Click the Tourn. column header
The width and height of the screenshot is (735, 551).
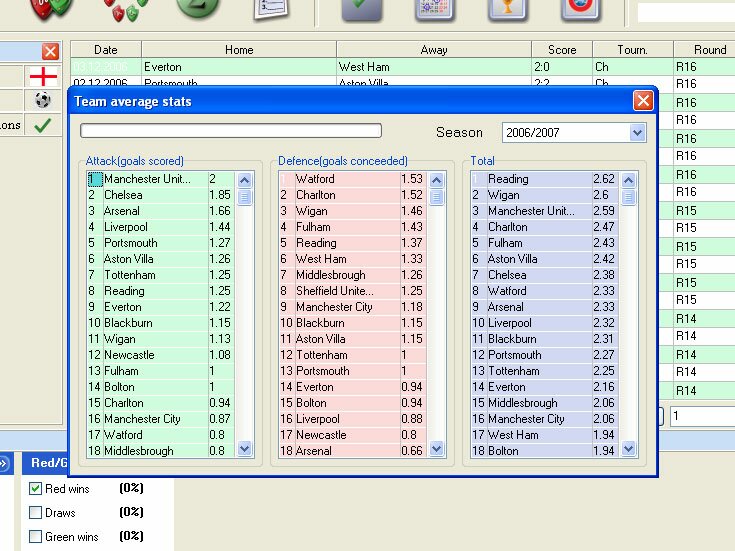pos(633,50)
